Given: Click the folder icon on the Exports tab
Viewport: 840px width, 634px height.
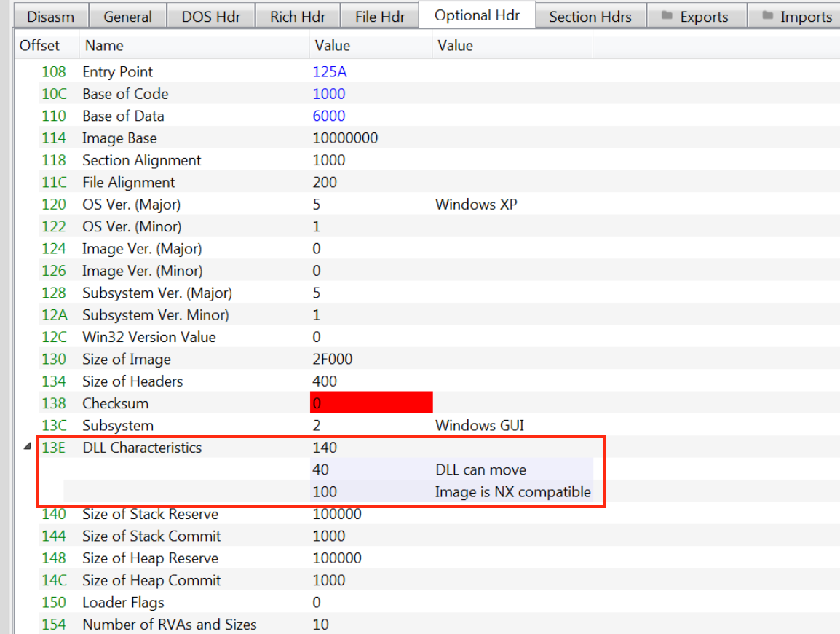Looking at the screenshot, I should (667, 17).
